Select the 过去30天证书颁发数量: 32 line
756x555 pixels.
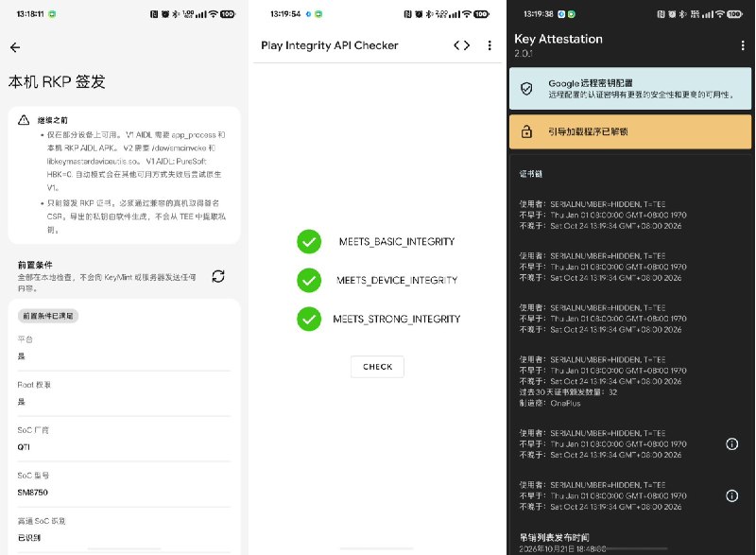click(568, 392)
